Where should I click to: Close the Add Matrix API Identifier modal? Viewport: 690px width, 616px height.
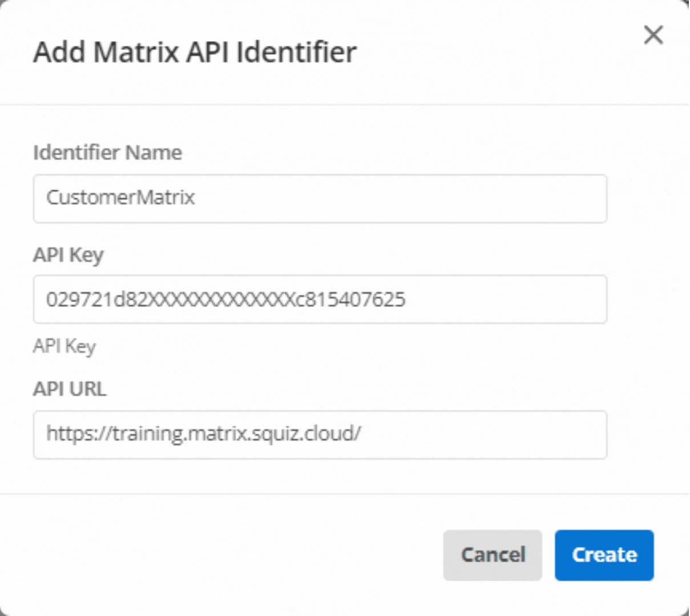pos(653,35)
